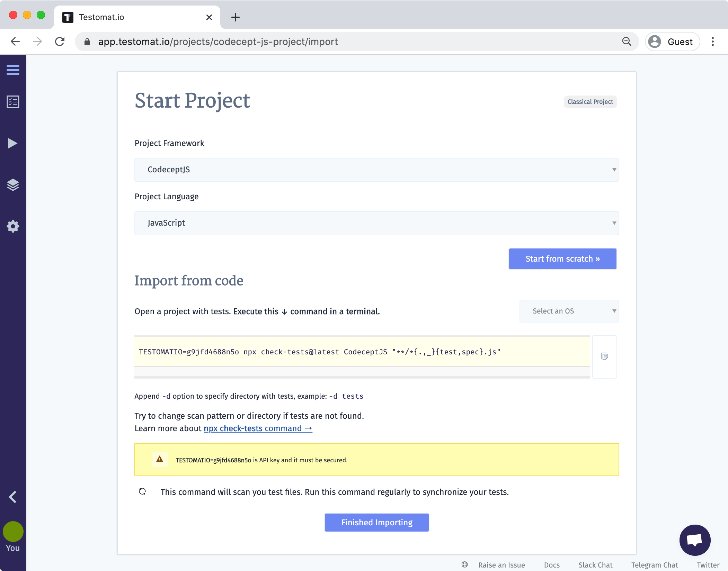Open the green You profile avatar
Viewport: 728px width, 571px height.
click(13, 532)
